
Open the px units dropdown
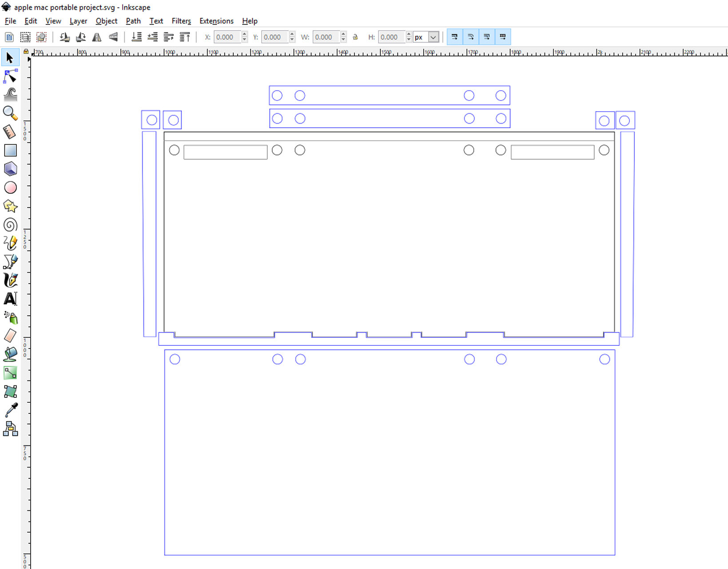pos(433,37)
